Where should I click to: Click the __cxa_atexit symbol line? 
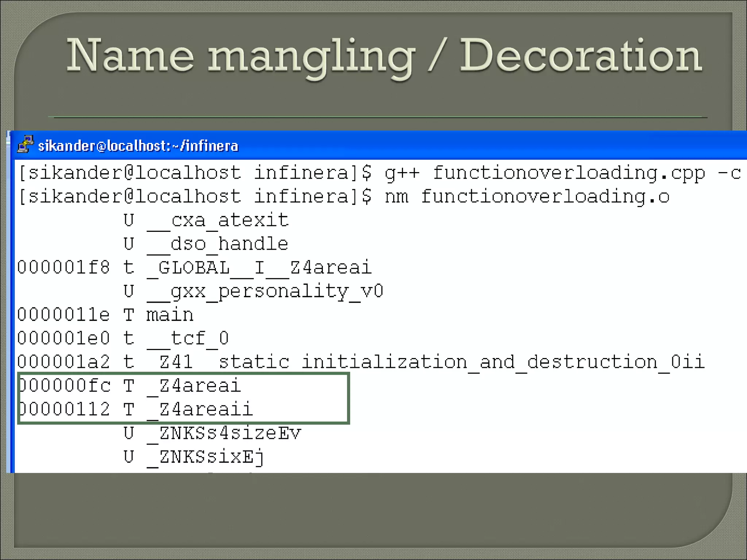click(x=218, y=220)
